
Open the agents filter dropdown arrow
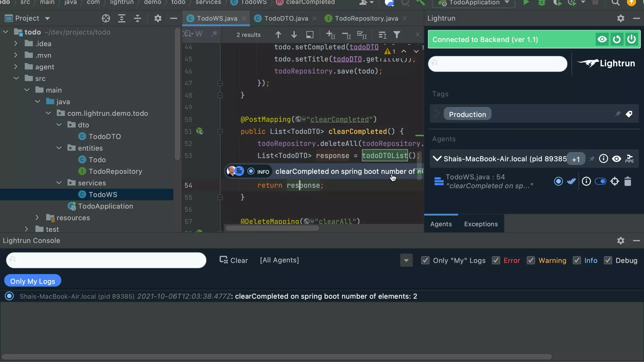tap(406, 261)
